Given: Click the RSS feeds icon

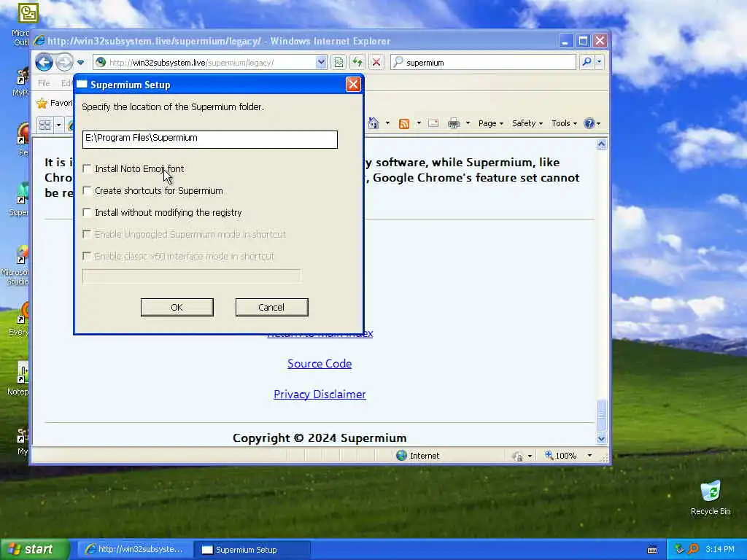Looking at the screenshot, I should pyautogui.click(x=404, y=124).
